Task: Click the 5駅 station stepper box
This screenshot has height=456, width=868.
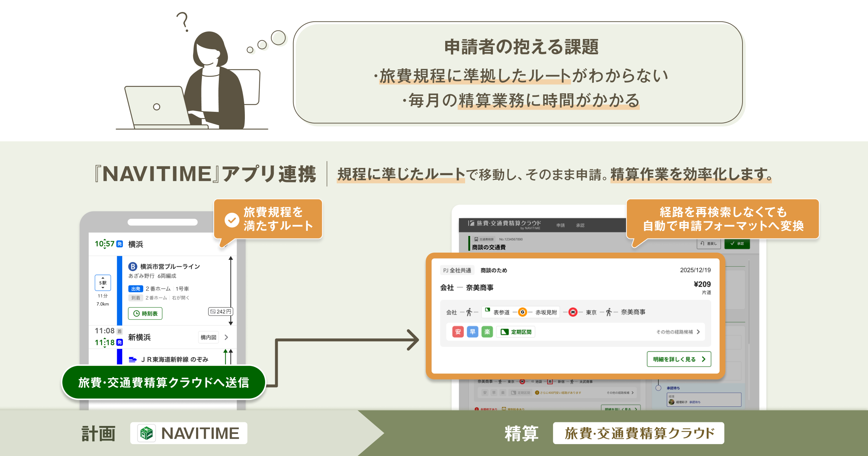Action: coord(103,283)
